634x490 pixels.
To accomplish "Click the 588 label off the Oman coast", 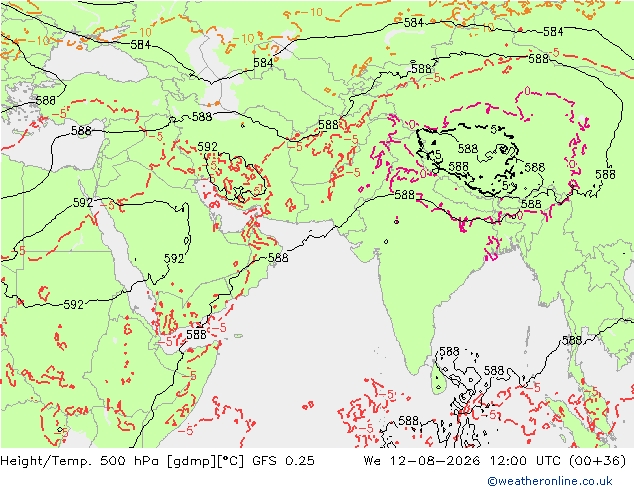I will tap(278, 258).
